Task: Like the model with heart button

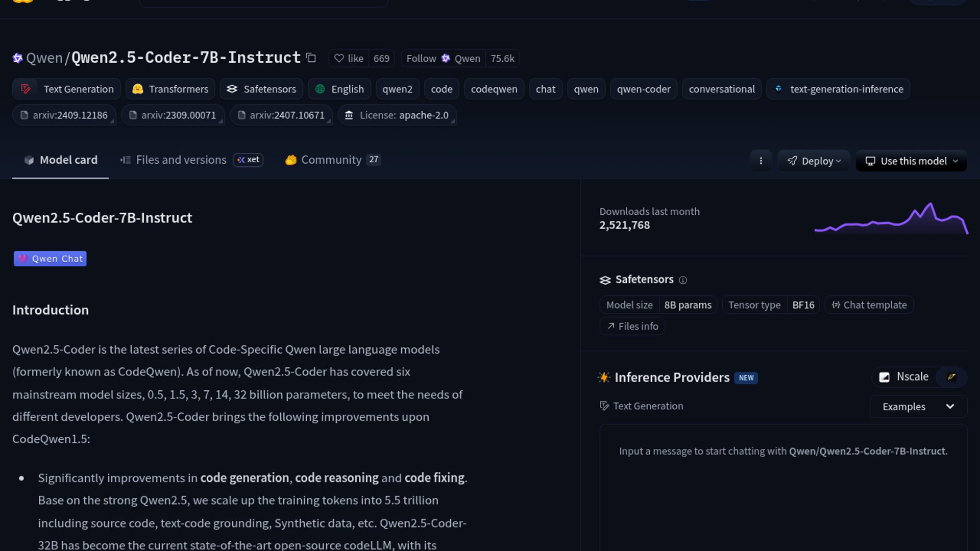Action: 349,59
